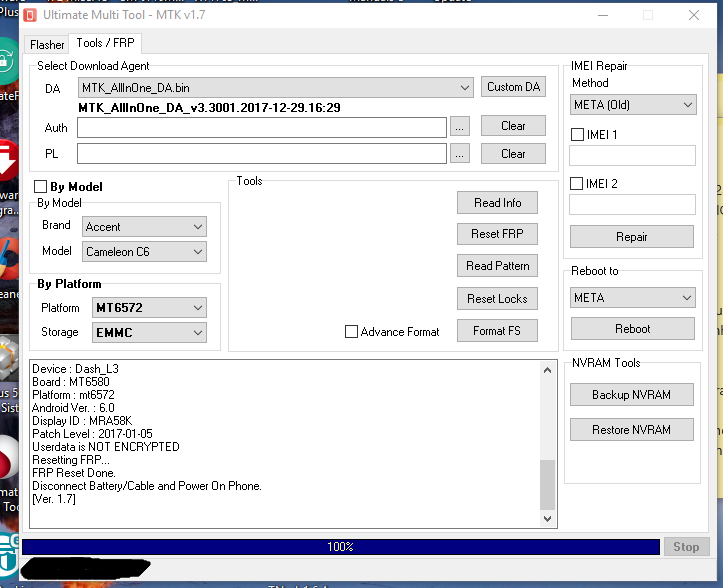This screenshot has width=723, height=588.
Task: Click the 'Resetting FRP...' log line
Action: [x=71, y=460]
